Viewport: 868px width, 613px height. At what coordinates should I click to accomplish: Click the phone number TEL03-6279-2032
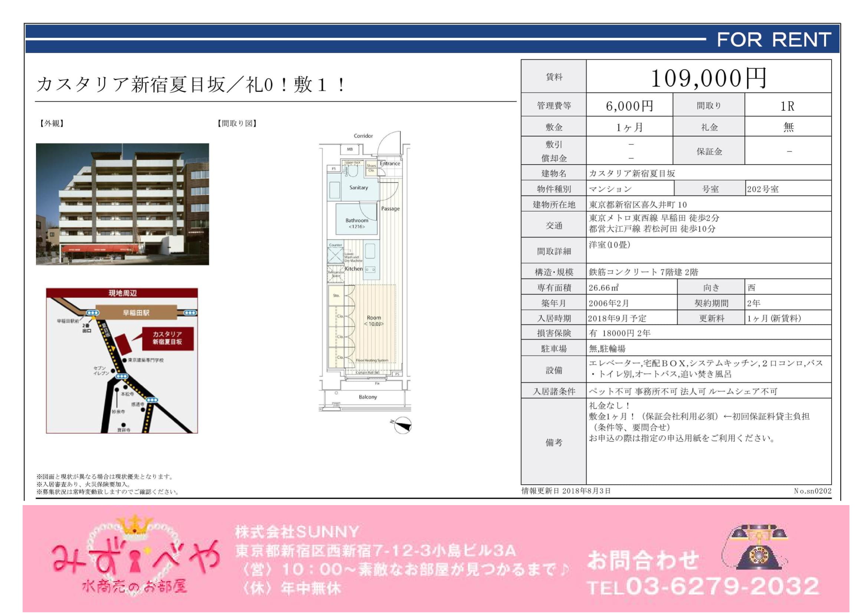(x=703, y=587)
